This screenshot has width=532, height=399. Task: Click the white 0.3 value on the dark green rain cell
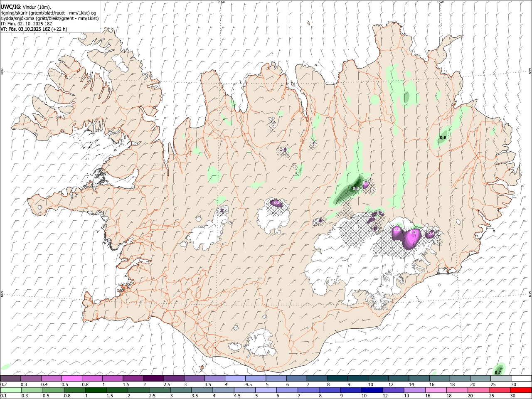(356, 188)
